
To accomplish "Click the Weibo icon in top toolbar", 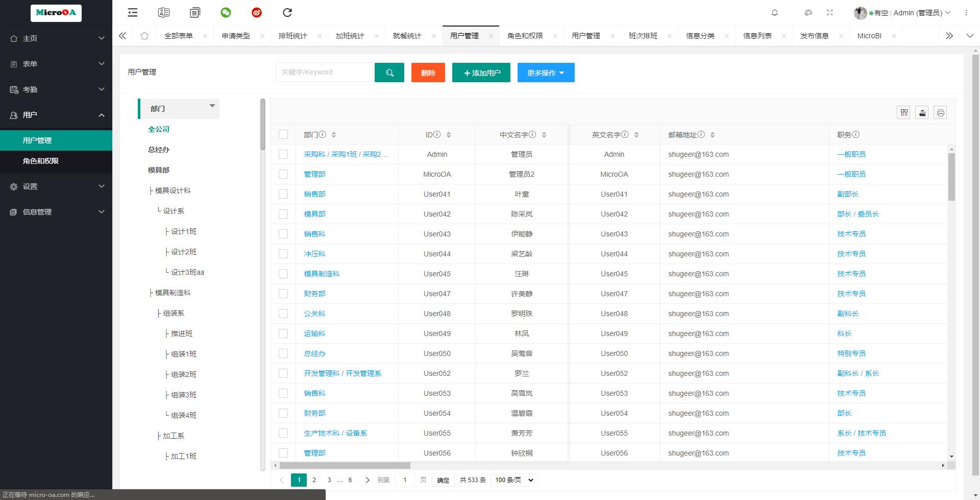I will (x=257, y=13).
